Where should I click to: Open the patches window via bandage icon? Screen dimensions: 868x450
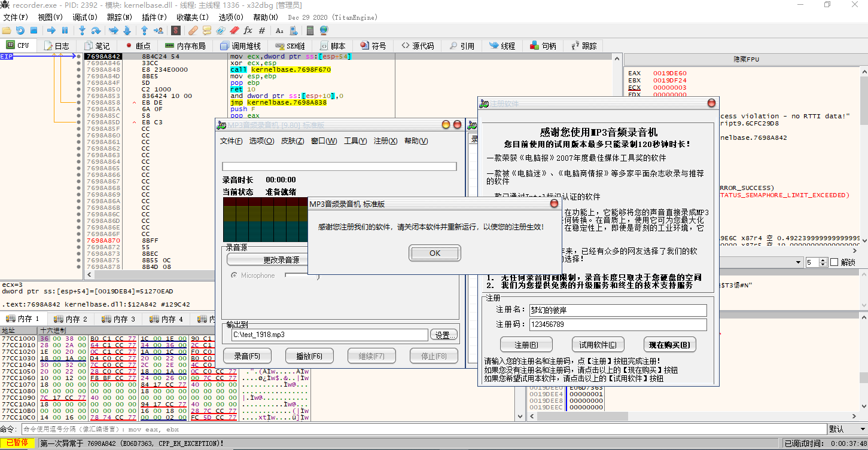(193, 30)
